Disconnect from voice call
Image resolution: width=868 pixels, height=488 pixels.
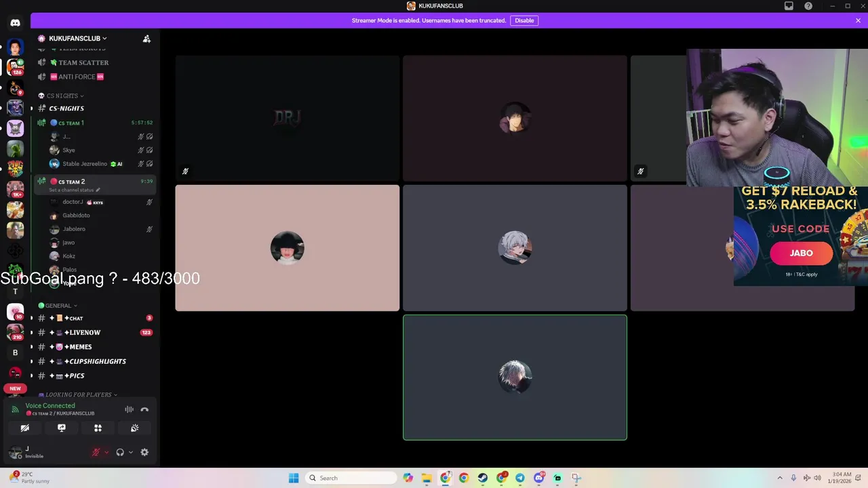(144, 409)
